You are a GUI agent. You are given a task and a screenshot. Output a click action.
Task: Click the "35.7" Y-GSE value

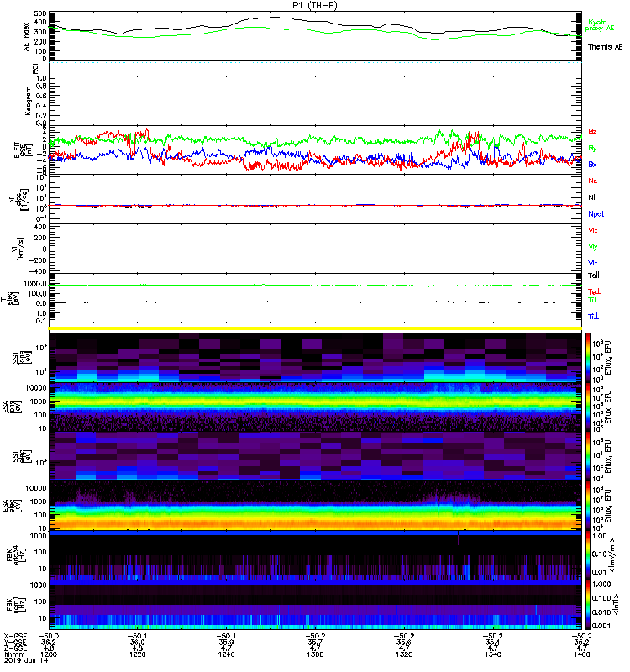coord(315,643)
